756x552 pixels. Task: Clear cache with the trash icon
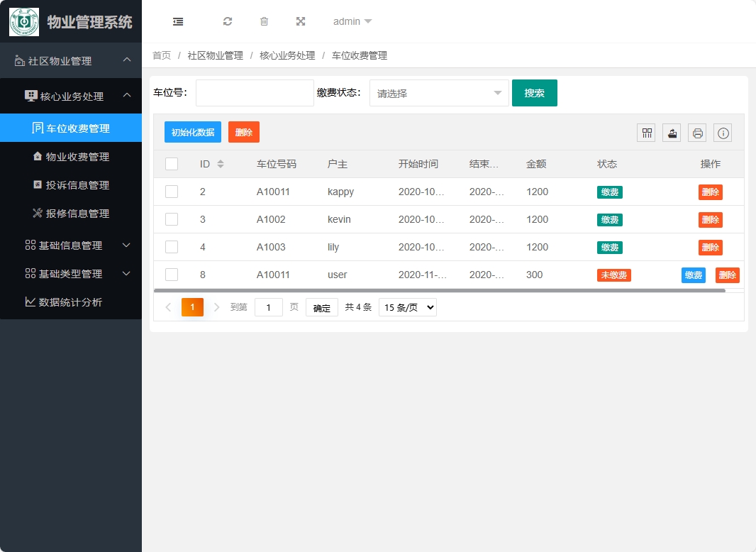click(x=264, y=21)
